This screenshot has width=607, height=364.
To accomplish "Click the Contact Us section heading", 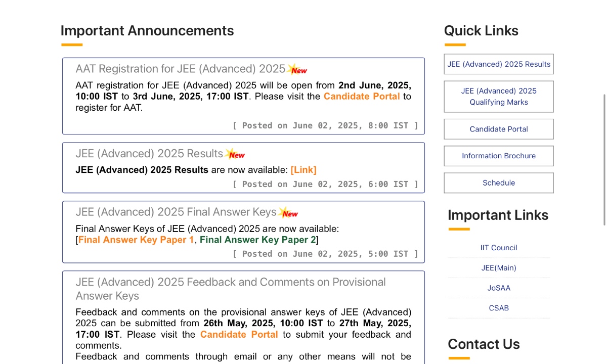I will (484, 344).
